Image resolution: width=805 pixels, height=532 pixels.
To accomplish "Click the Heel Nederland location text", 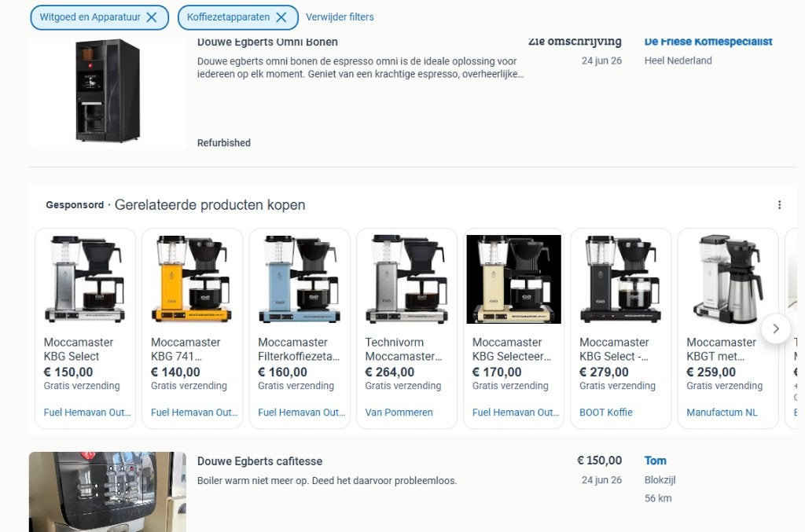I will tap(678, 61).
